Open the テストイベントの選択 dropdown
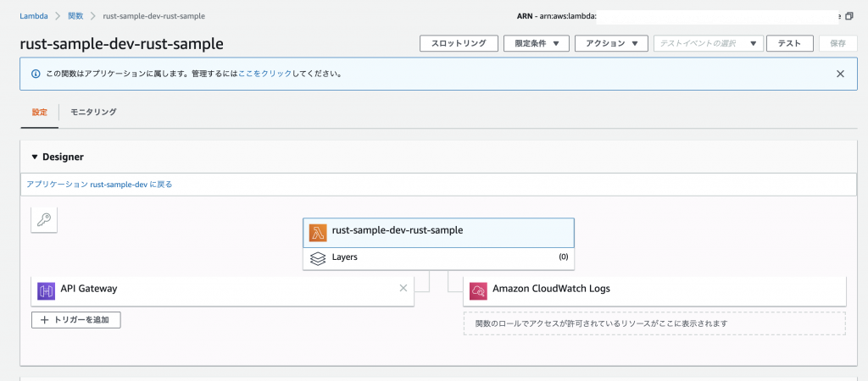The image size is (868, 381). (x=709, y=44)
